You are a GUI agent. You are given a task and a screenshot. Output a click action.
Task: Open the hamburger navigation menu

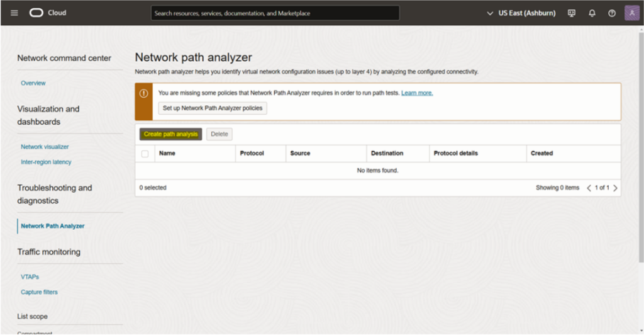(x=14, y=13)
